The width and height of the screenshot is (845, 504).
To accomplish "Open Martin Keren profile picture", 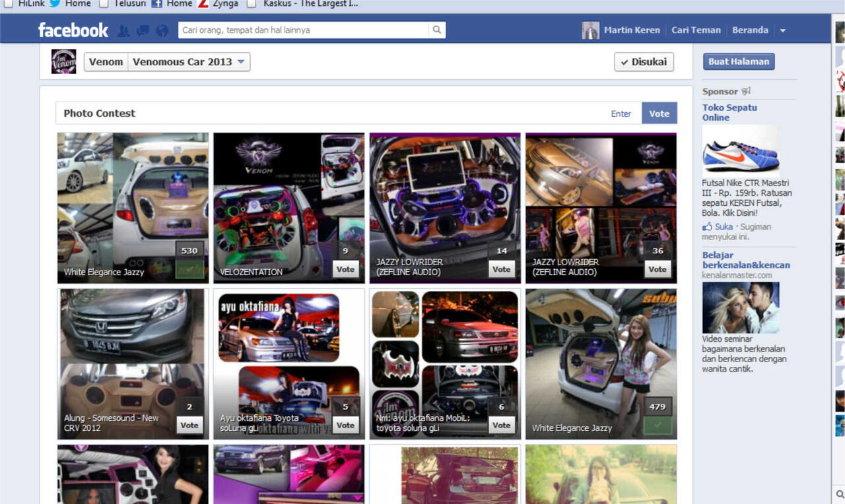I will point(590,30).
